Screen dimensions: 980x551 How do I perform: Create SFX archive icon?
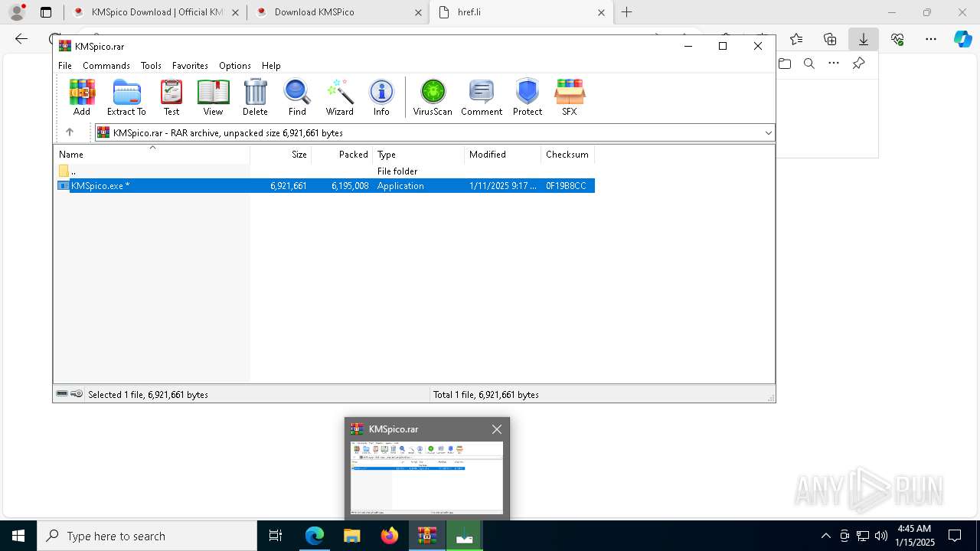[570, 97]
